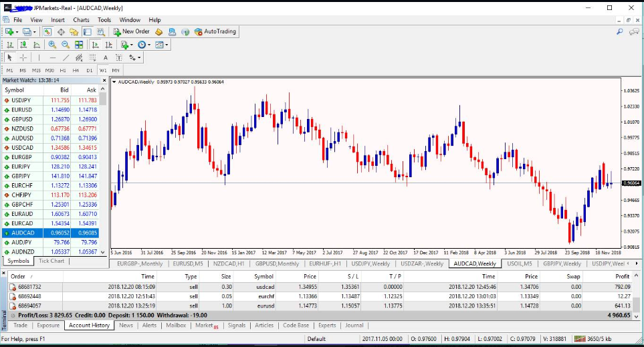Switch chart to bar chart view
Viewport: 644px width, 347px height.
(x=10, y=45)
